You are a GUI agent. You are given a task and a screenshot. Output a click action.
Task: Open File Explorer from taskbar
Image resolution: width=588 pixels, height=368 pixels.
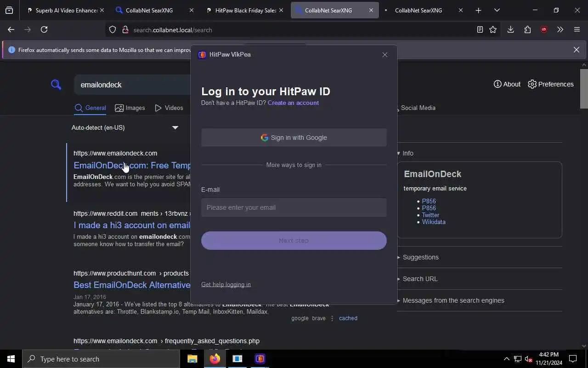click(x=192, y=359)
